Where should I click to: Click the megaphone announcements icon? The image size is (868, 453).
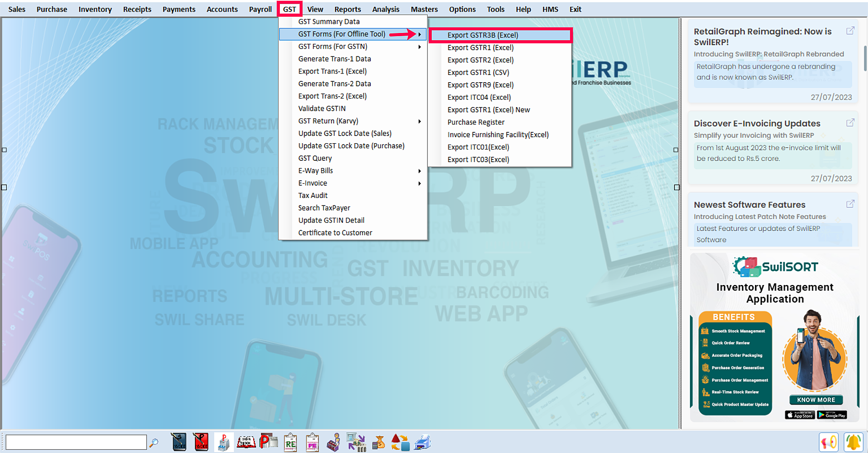tap(829, 442)
